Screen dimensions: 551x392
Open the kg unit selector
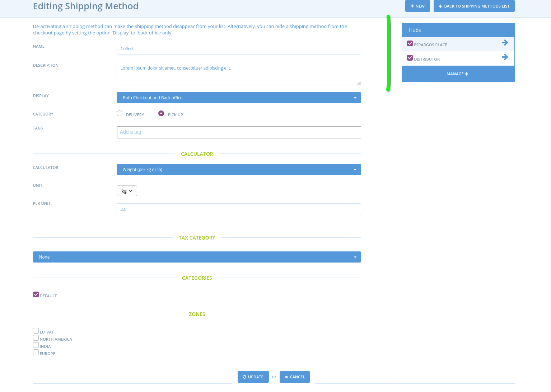pos(127,191)
